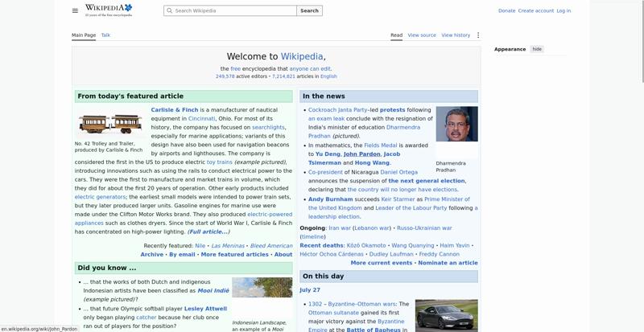Open the Dharmendra Pradhan photo
This screenshot has height=332, width=644.
pos(456,124)
